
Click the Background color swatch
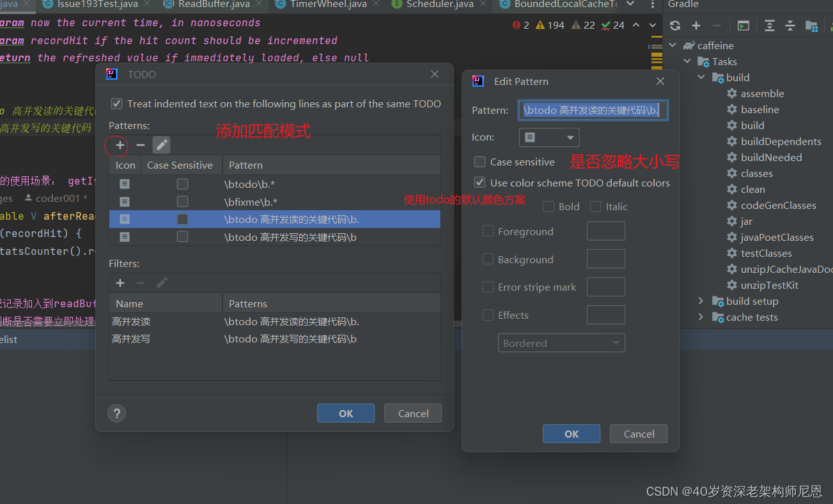pos(605,259)
